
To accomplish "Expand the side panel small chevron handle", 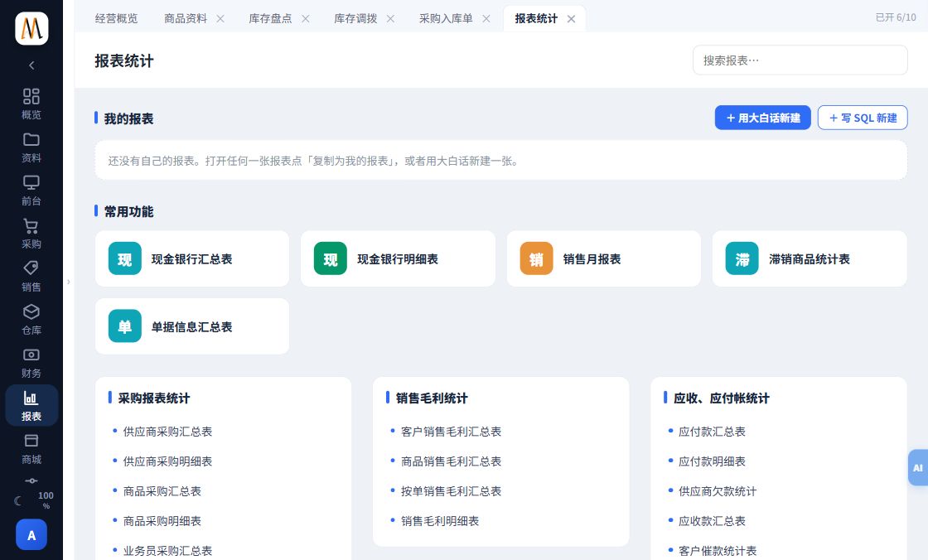I will tap(69, 282).
